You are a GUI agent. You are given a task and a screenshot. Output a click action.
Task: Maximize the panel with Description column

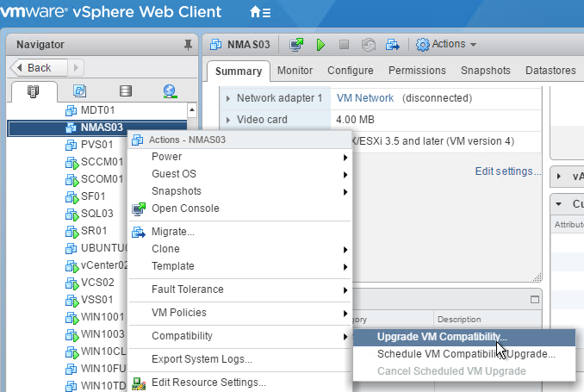click(534, 300)
